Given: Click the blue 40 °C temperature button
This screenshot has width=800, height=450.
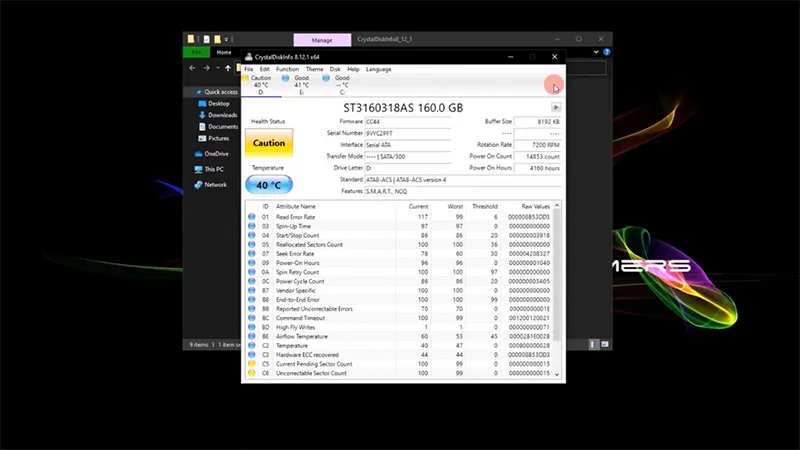Looking at the screenshot, I should tap(268, 185).
